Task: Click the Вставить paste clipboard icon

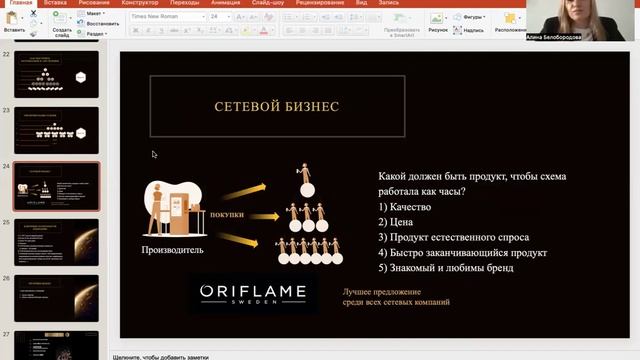Action: point(11,18)
